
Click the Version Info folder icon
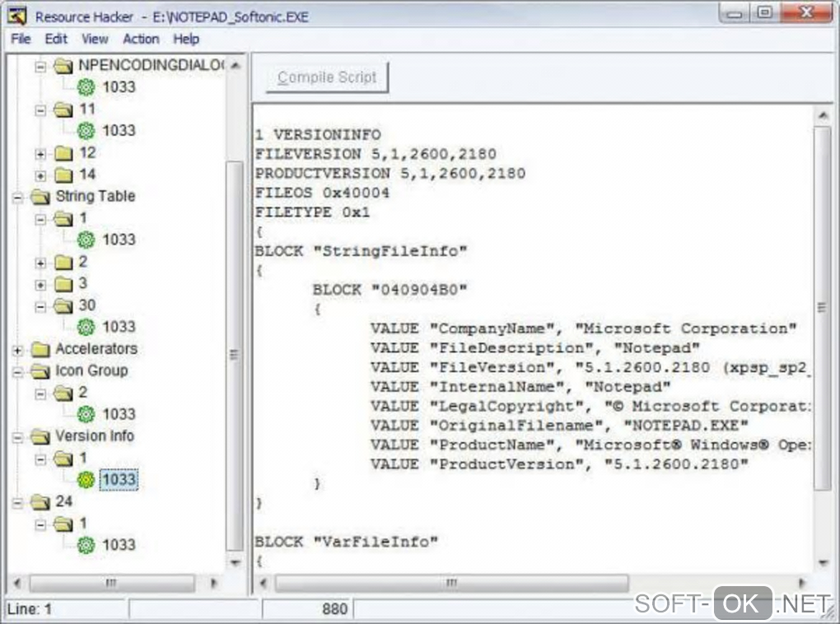[40, 437]
